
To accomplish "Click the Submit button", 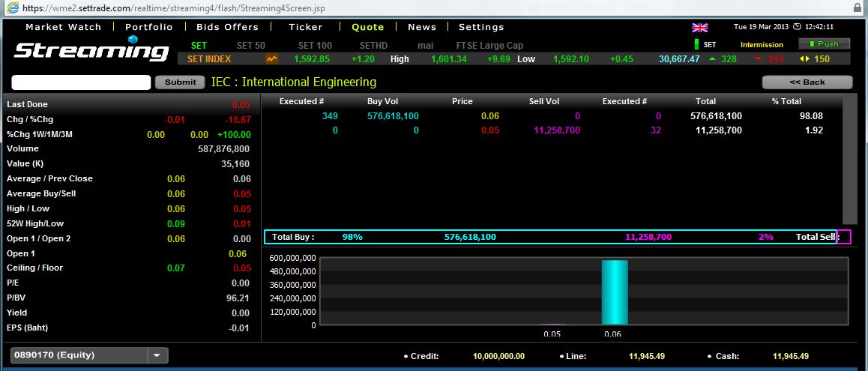I will click(x=181, y=82).
